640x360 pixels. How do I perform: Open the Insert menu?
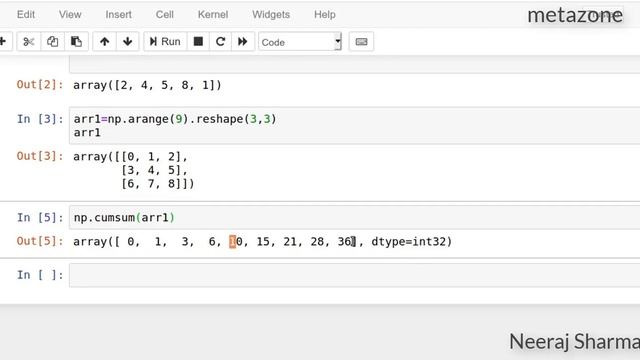coord(118,15)
